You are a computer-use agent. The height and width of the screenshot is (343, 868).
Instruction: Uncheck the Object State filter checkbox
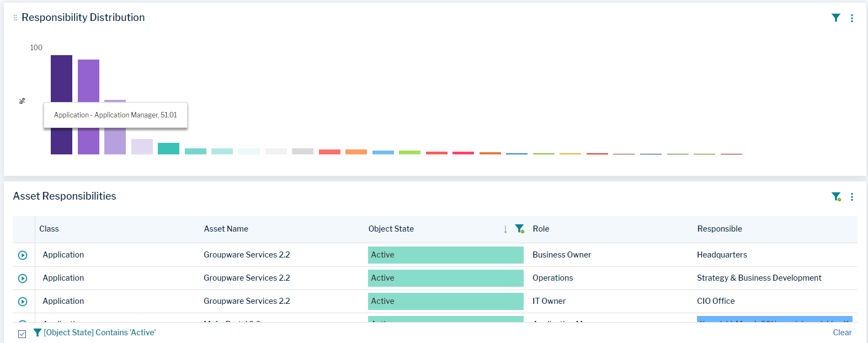point(22,334)
